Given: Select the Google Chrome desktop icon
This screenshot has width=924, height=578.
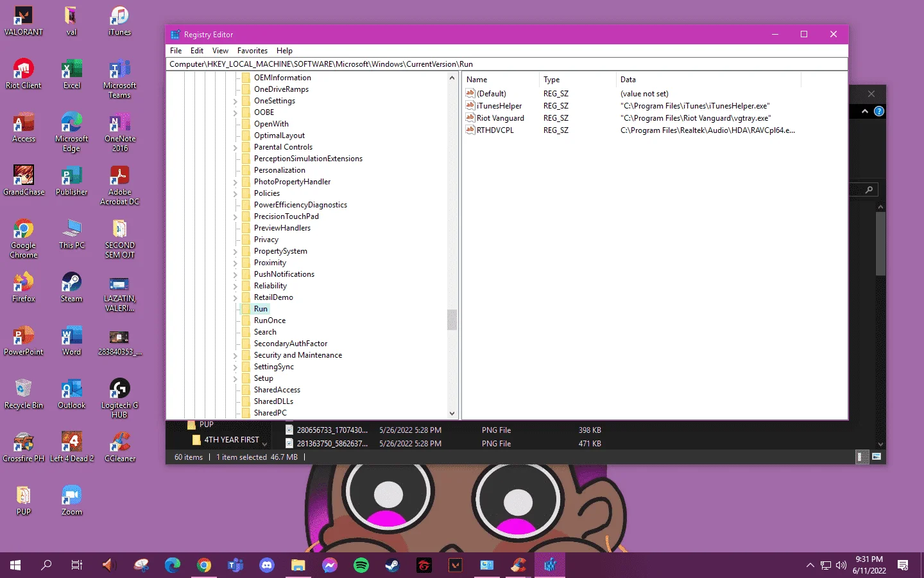Looking at the screenshot, I should 24,238.
